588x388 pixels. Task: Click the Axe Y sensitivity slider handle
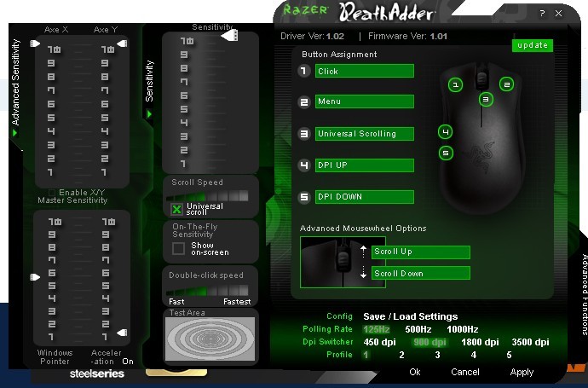[122, 43]
